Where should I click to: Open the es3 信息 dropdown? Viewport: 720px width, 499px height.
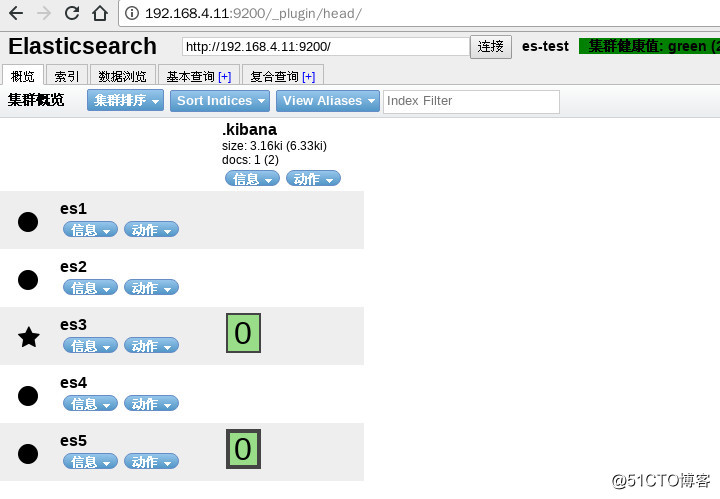tap(90, 346)
